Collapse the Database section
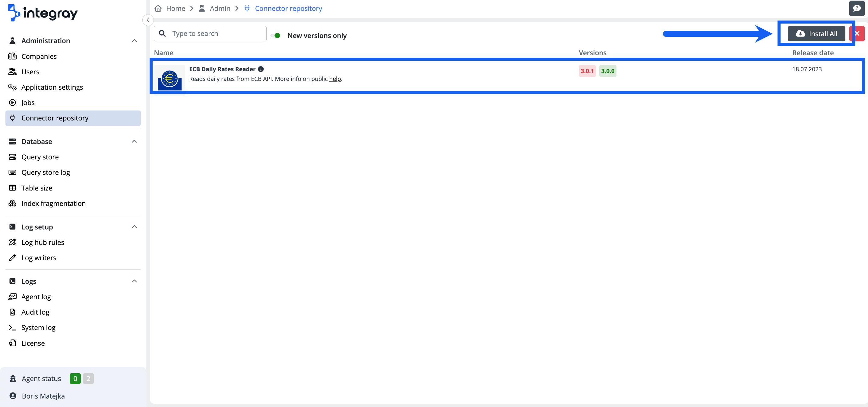The image size is (868, 407). pos(134,141)
